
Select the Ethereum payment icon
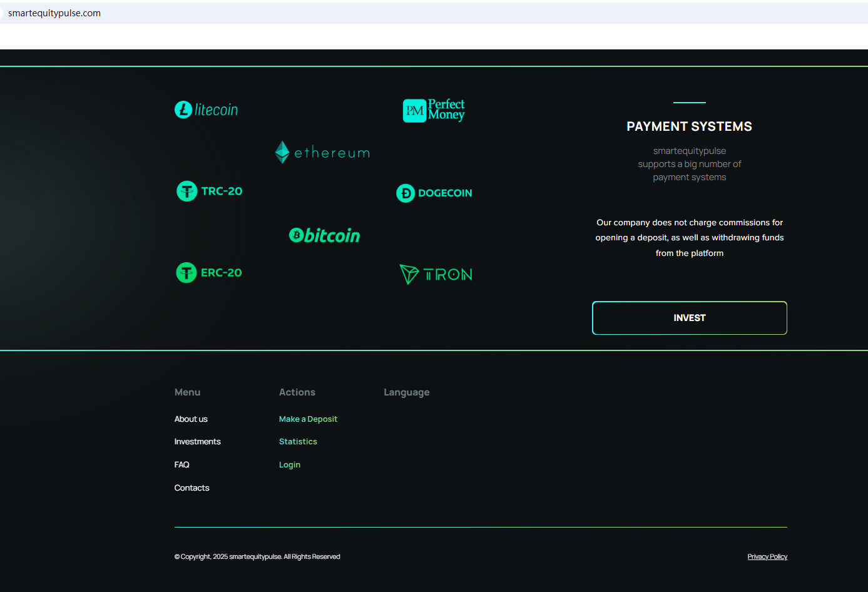pos(322,152)
